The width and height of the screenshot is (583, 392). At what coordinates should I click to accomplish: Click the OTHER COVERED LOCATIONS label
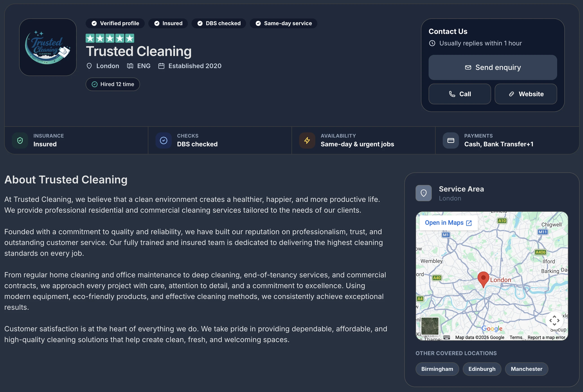coord(456,353)
